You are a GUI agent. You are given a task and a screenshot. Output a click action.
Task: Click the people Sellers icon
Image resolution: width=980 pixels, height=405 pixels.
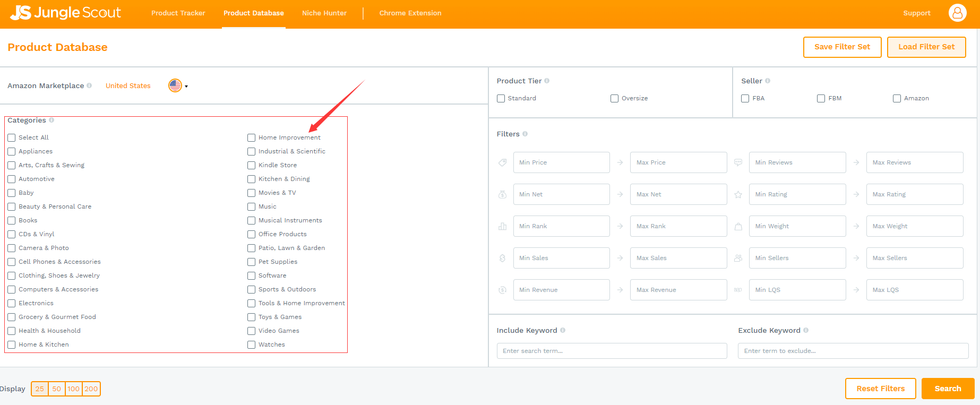(x=738, y=258)
